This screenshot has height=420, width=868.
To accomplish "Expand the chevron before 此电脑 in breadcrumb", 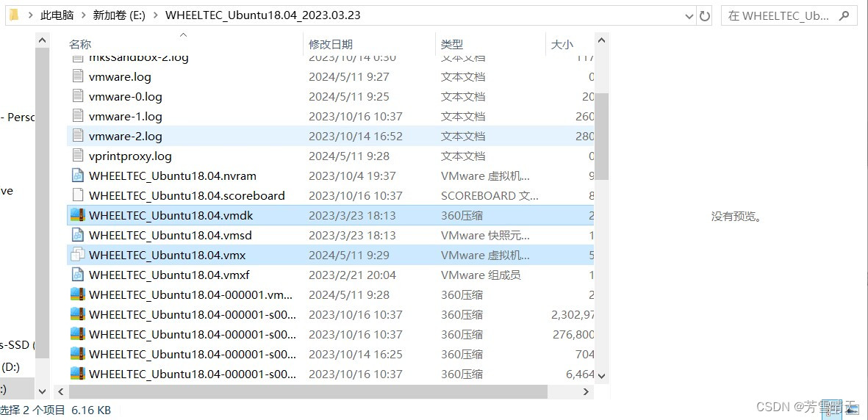I will coord(30,16).
